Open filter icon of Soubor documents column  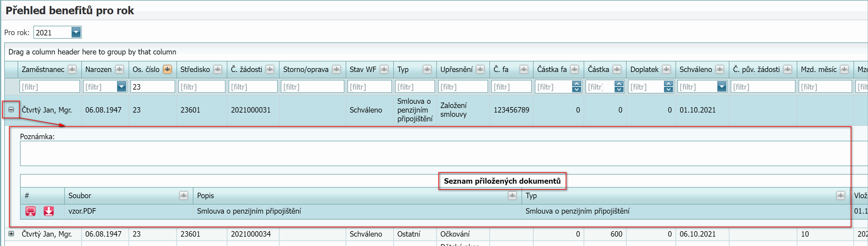coord(184,195)
